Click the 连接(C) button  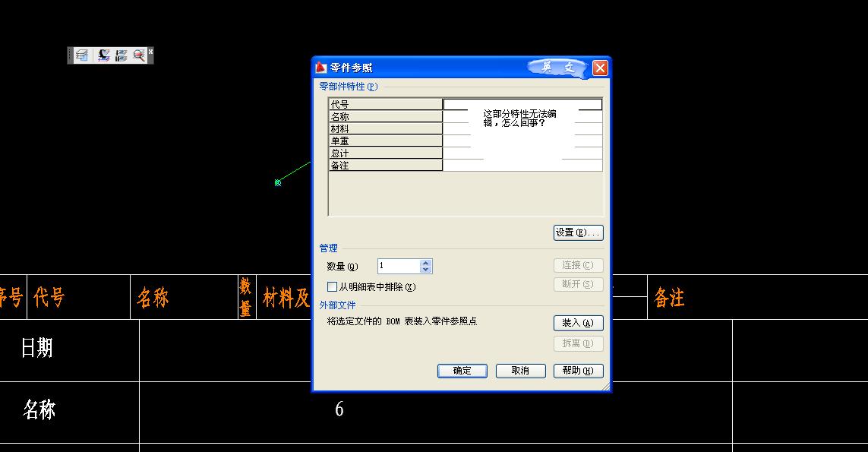pyautogui.click(x=579, y=265)
